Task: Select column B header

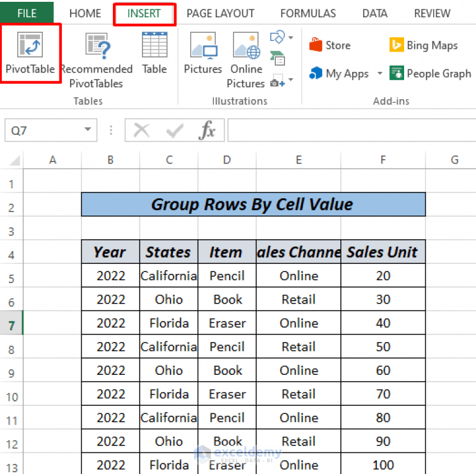Action: 110,160
